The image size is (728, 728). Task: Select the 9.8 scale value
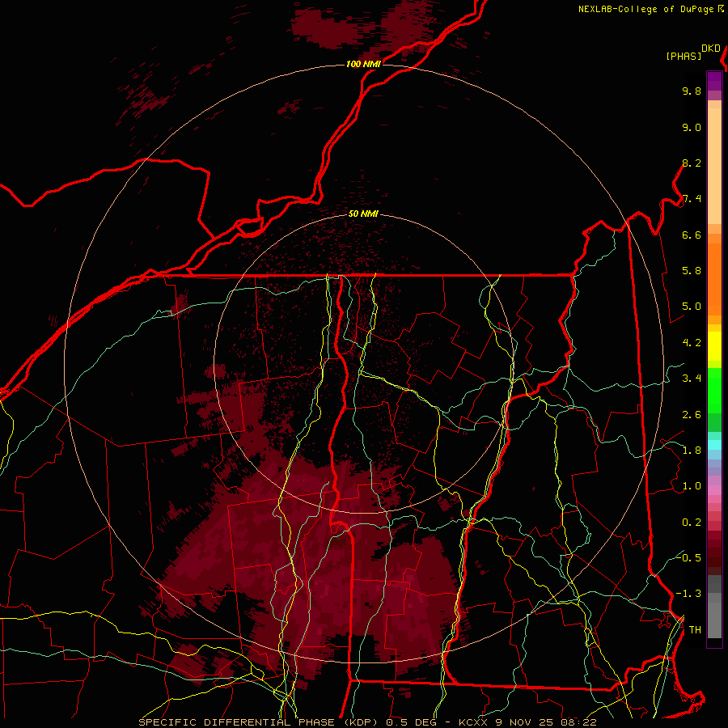pos(692,91)
